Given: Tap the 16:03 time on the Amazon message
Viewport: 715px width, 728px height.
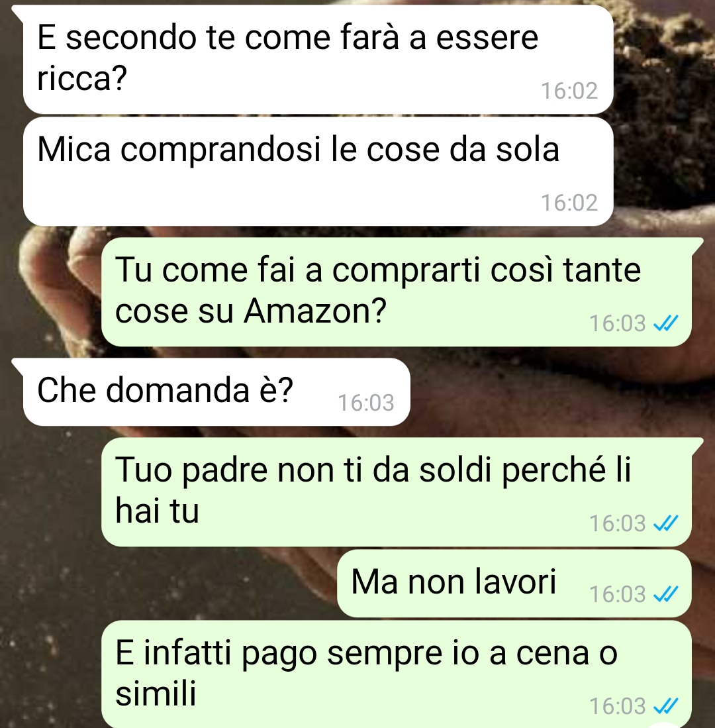Looking at the screenshot, I should pos(618,323).
